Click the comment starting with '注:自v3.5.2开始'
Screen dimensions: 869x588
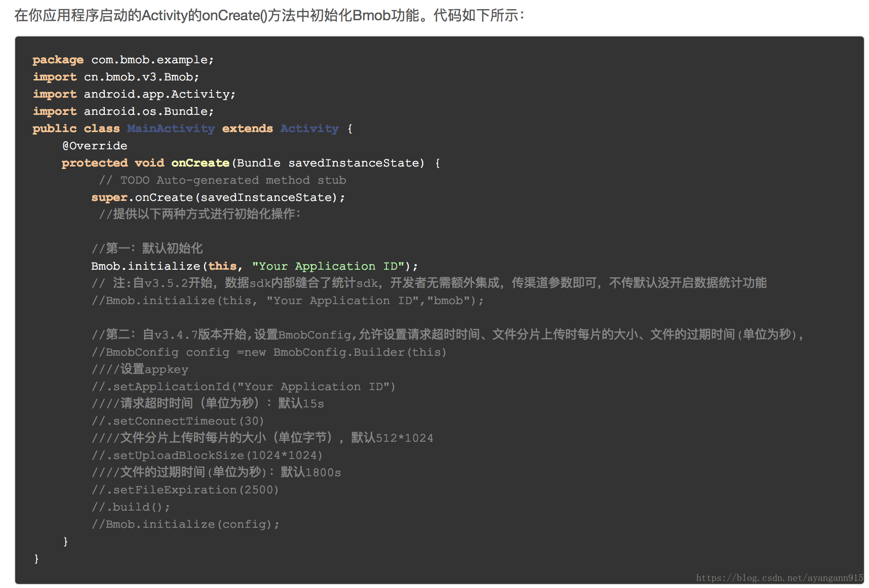(429, 283)
